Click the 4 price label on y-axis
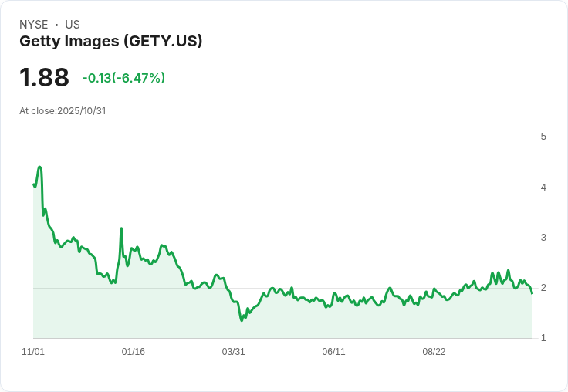The height and width of the screenshot is (392, 568). (543, 188)
